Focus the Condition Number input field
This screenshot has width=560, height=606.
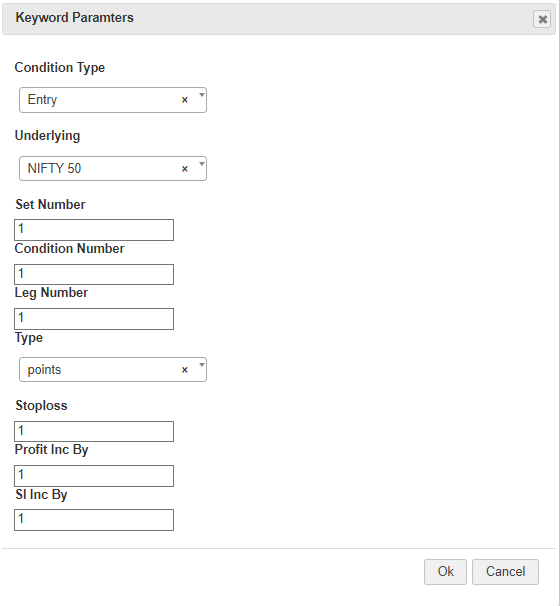click(94, 274)
